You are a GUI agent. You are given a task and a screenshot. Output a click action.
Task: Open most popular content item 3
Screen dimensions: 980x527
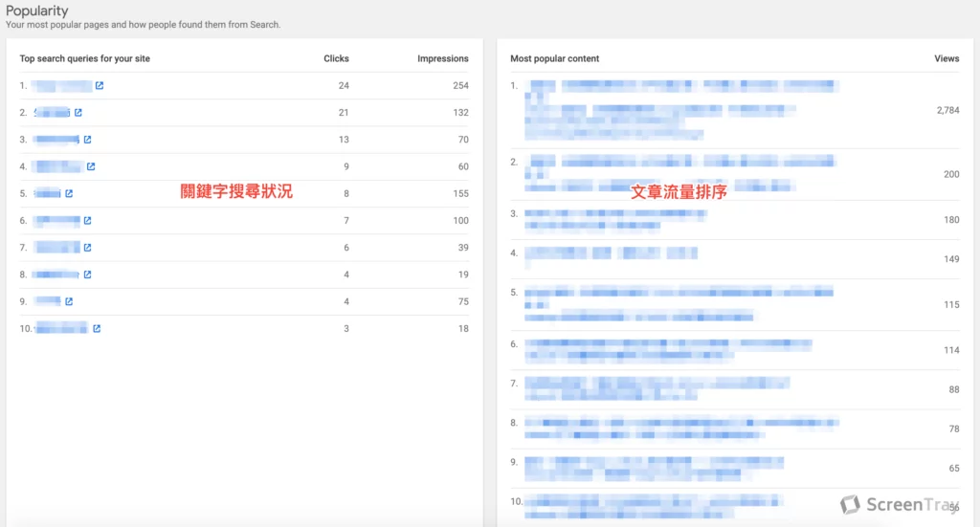click(x=615, y=220)
